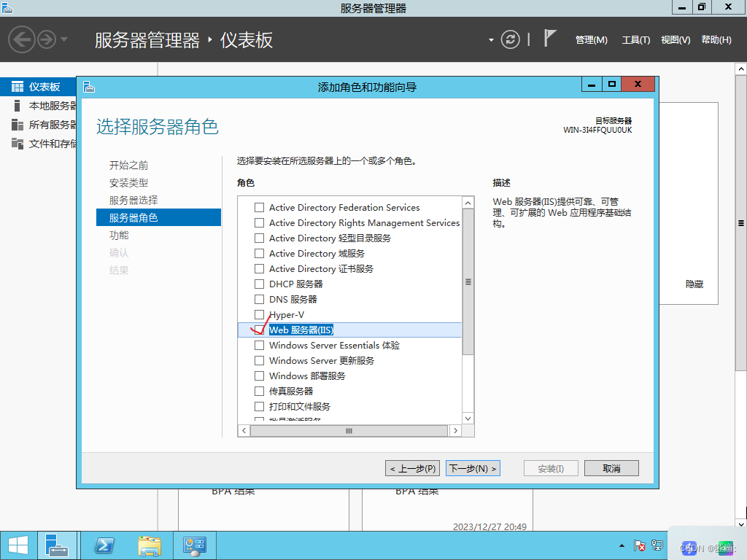Click Server Manager vertical scrollbar thumb
Screen dimensions: 747x560
click(741, 223)
